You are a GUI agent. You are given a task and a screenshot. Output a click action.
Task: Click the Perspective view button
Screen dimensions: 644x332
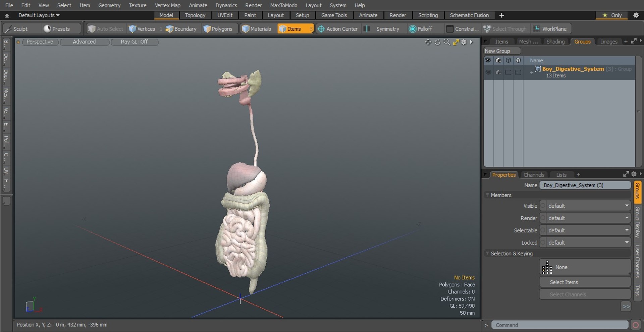pos(40,42)
